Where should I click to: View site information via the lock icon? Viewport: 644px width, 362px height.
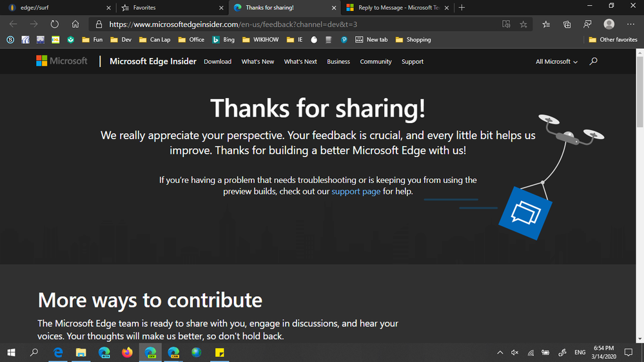tap(99, 24)
